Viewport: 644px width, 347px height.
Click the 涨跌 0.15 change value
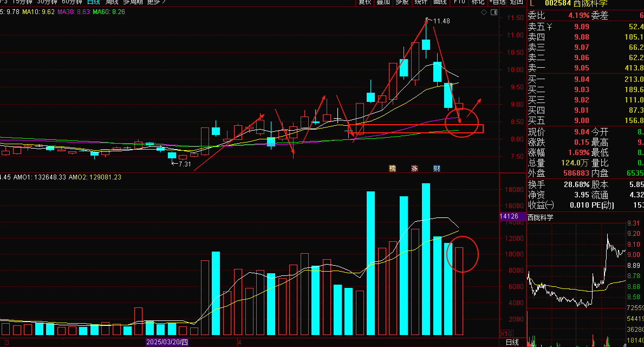click(582, 142)
